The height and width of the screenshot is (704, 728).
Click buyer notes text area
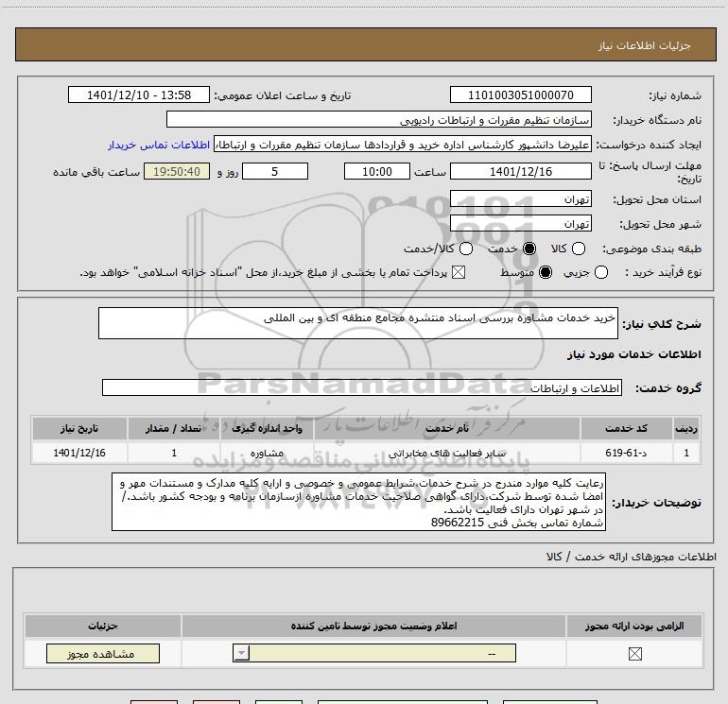(358, 502)
